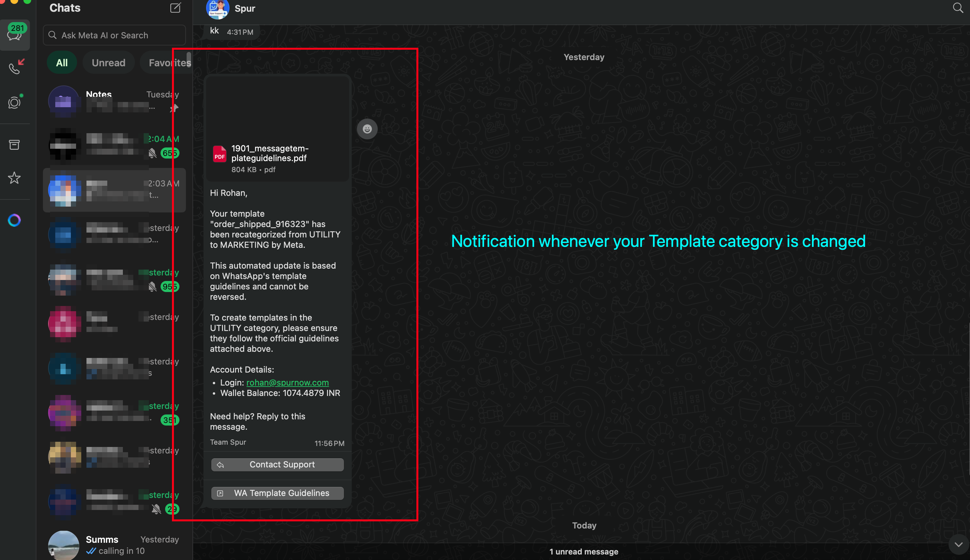970x560 pixels.
Task: Click the PDF file icon of the attachment
Action: [x=219, y=154]
